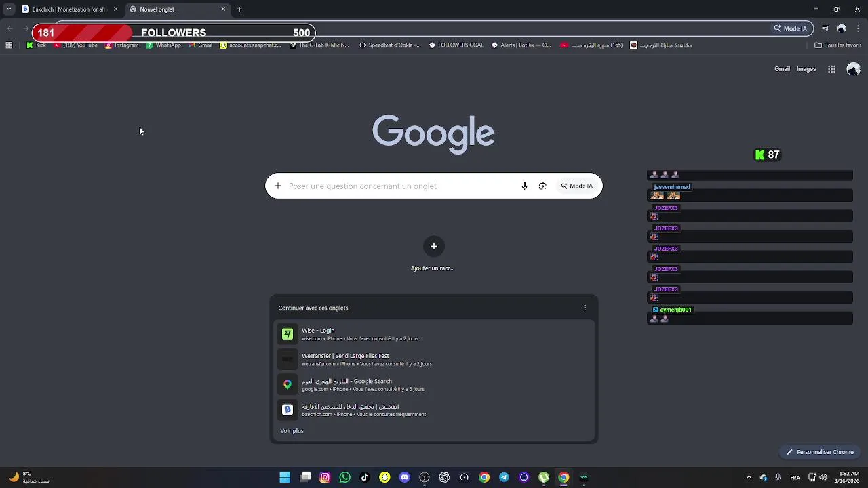Add a shortcut with the plus circle

tap(434, 246)
